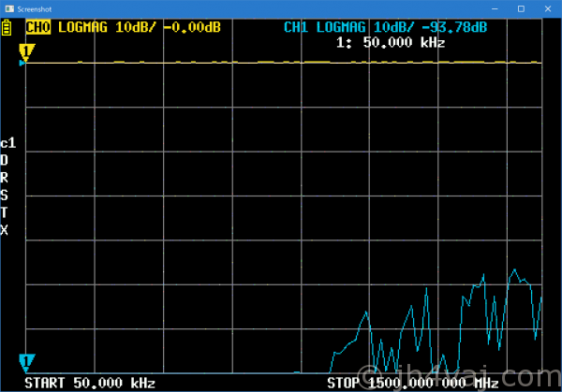Click the c1 calibration slot indicator

(x=7, y=143)
